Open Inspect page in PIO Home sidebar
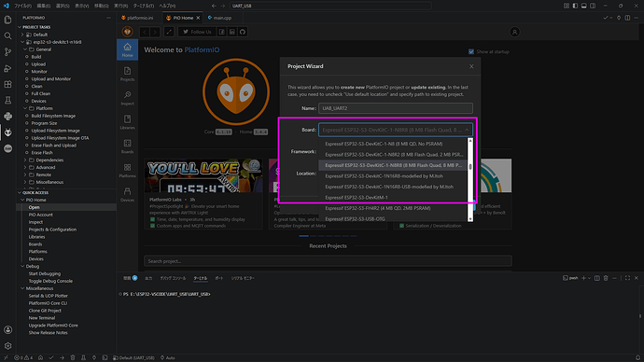644x362 pixels. pos(127,98)
